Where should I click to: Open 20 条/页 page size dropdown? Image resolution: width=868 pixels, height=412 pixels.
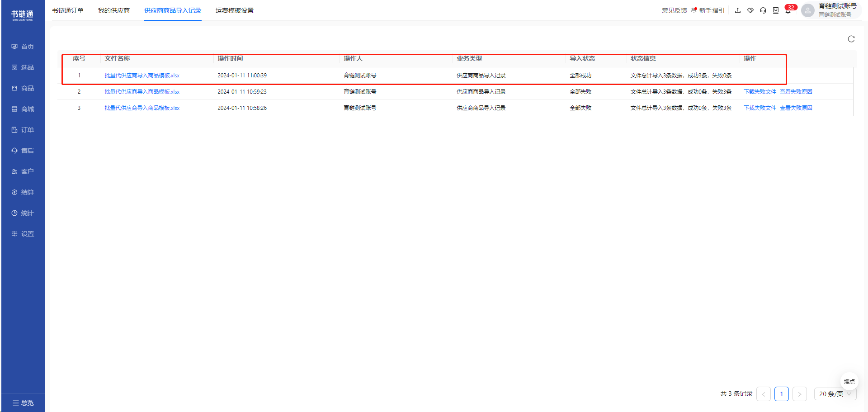tap(835, 394)
